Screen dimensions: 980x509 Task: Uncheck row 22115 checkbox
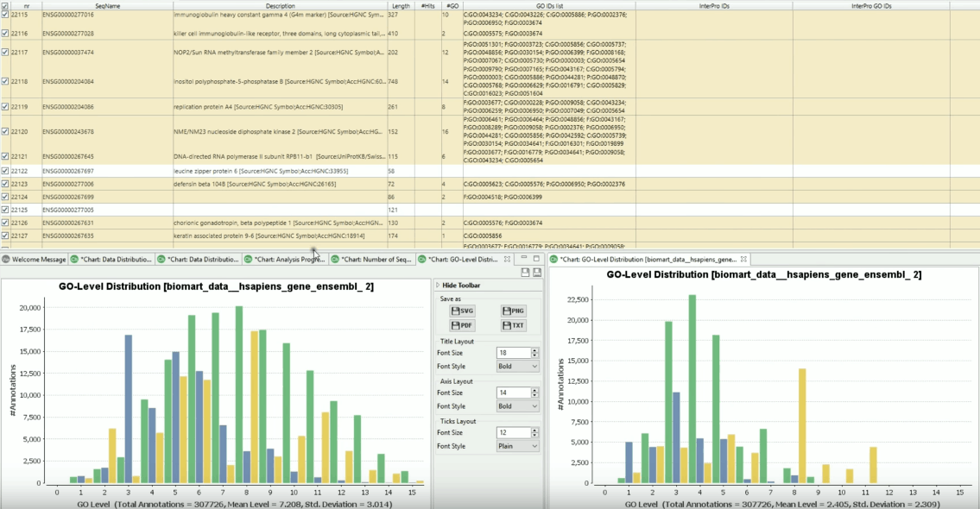[x=6, y=16]
